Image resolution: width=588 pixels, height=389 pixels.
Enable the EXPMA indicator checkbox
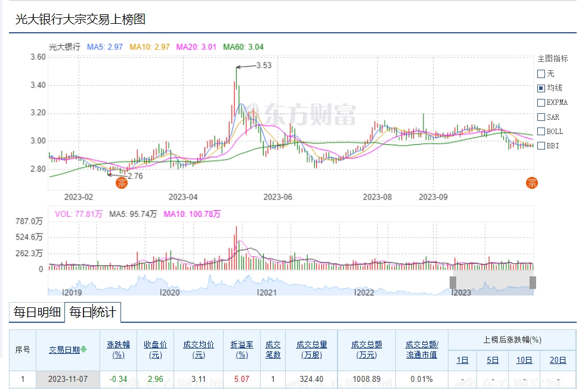[x=541, y=102]
